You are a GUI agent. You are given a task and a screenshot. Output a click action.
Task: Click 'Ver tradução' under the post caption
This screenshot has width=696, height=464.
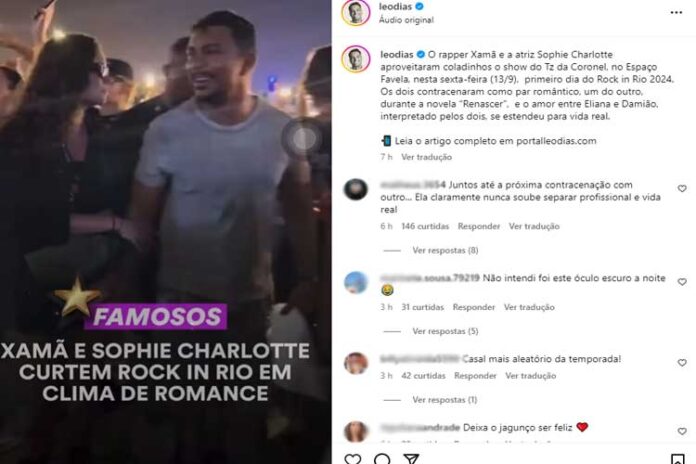[x=426, y=157]
